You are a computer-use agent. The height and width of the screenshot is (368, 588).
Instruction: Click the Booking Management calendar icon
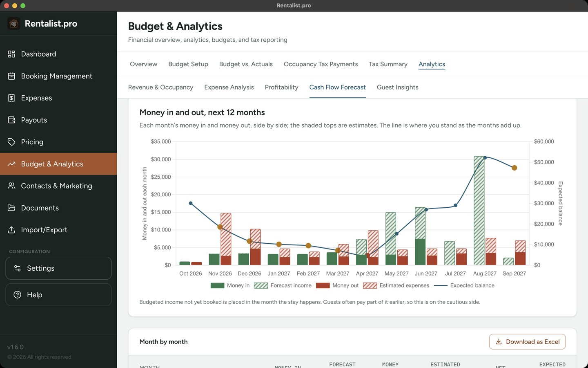point(11,76)
